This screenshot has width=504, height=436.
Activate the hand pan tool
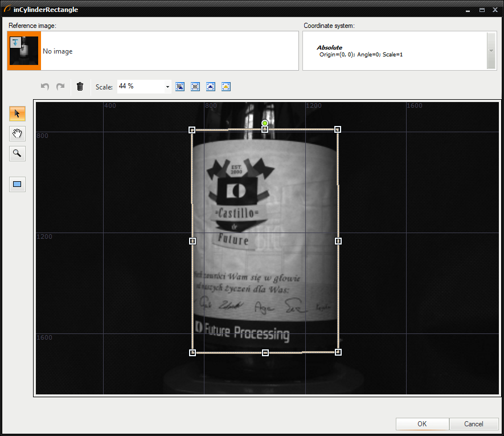pos(17,133)
